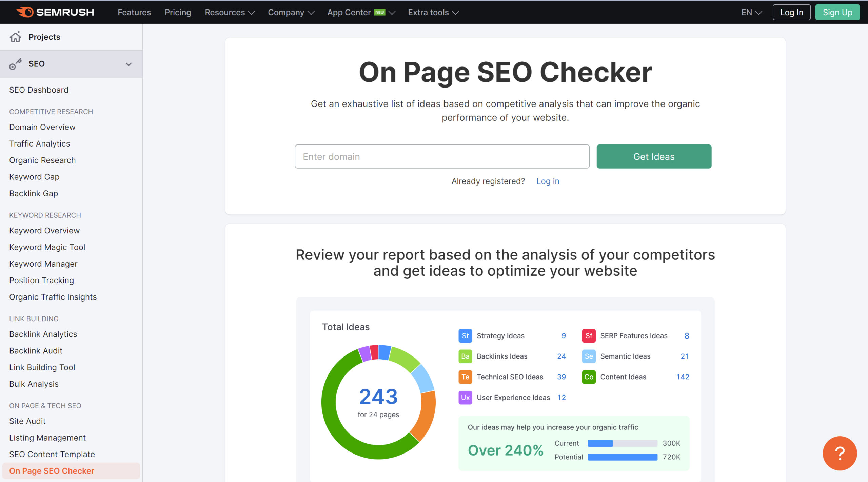Open Position Tracking in the sidebar

pyautogui.click(x=41, y=281)
